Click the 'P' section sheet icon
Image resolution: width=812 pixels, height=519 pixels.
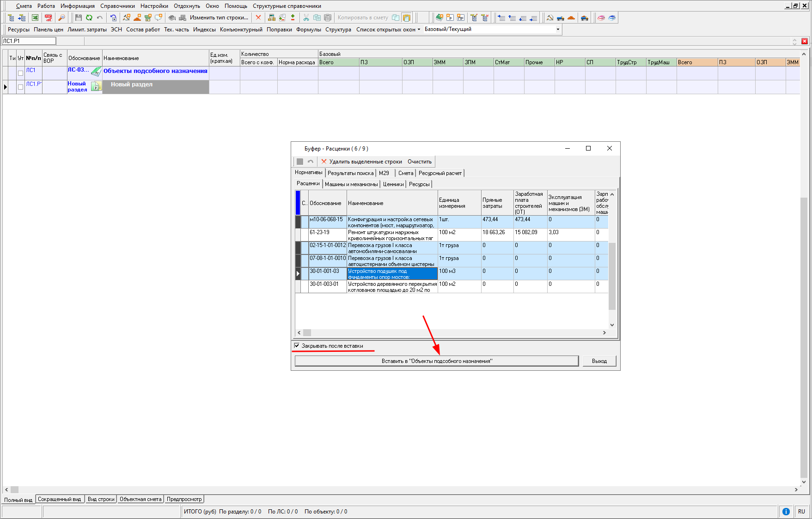pos(450,18)
